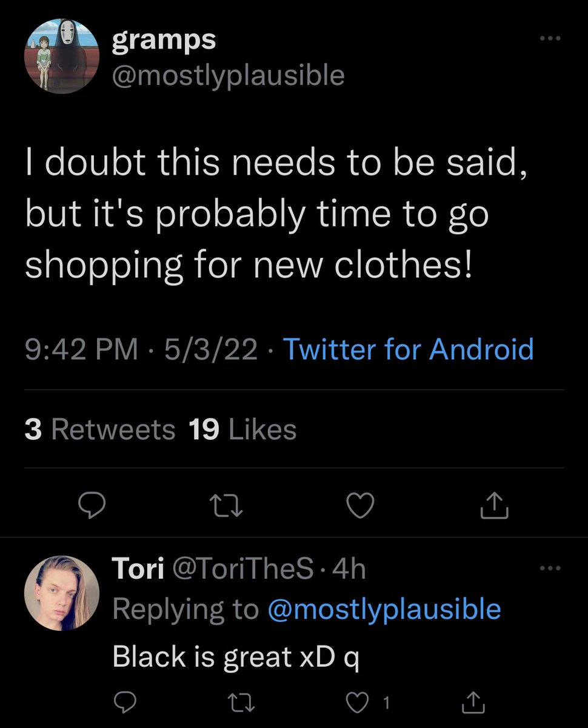Reply to the gramps tweet
588x728 pixels.
92,505
